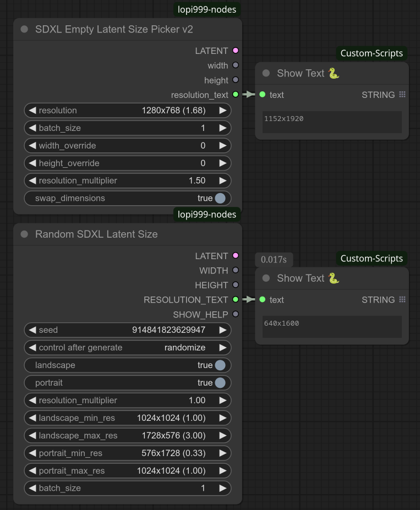Open the control after generate dropdown

[x=128, y=348]
